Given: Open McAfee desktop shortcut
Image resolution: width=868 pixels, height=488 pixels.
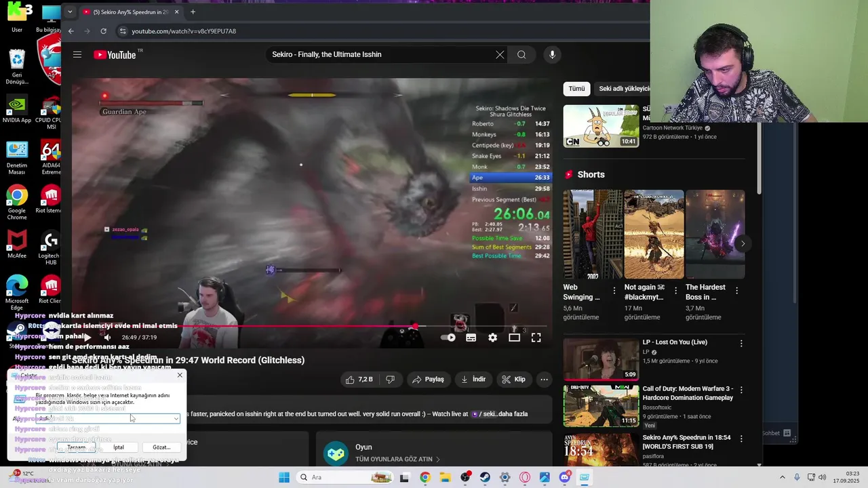Looking at the screenshot, I should coord(17,245).
